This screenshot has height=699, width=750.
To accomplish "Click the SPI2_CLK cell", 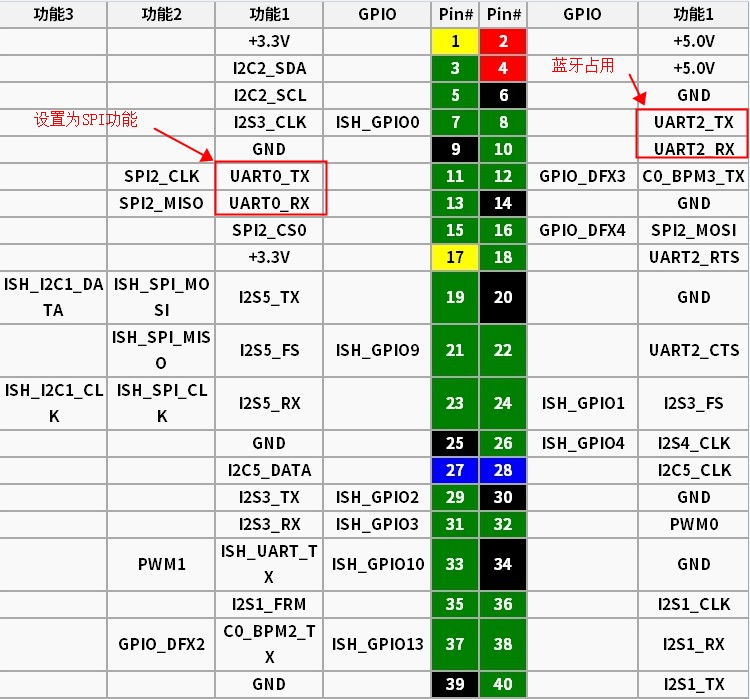I will (161, 176).
